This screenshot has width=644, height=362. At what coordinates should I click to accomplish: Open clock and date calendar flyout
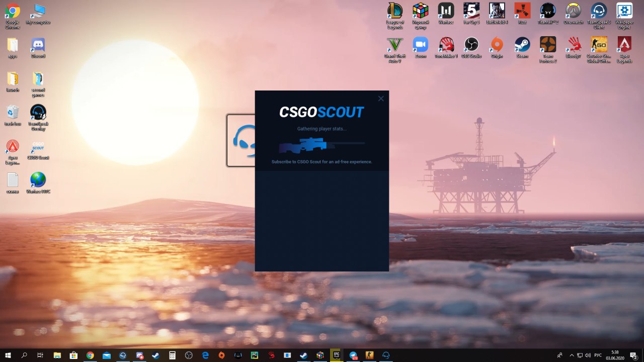coord(615,355)
